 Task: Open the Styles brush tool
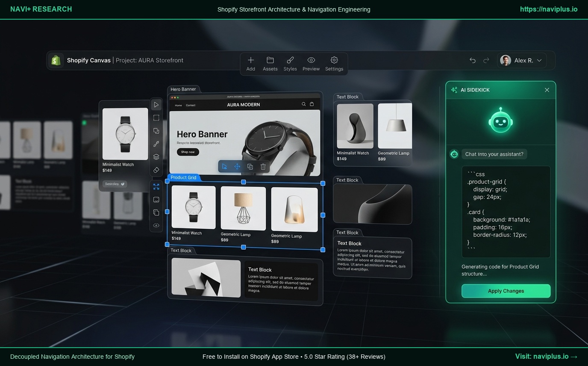point(290,60)
